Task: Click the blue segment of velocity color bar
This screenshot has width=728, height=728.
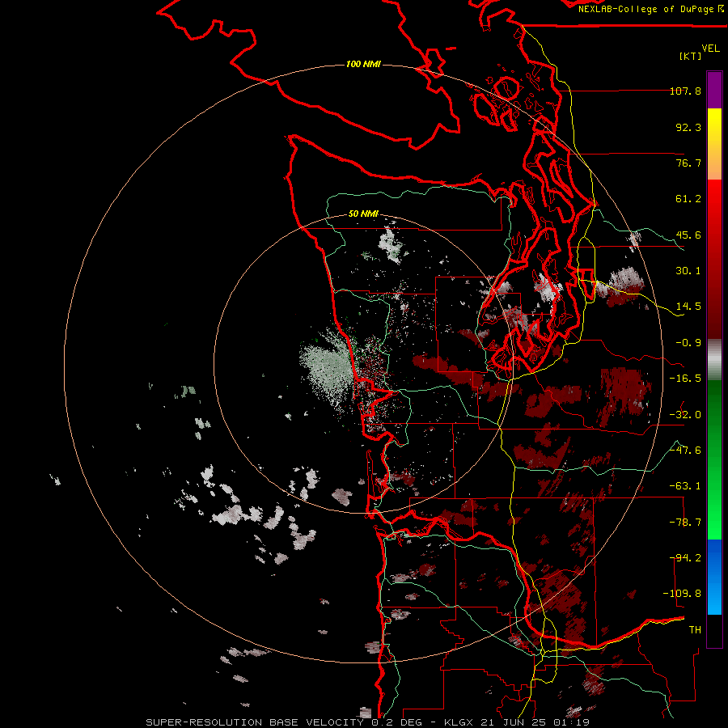Action: (714, 577)
